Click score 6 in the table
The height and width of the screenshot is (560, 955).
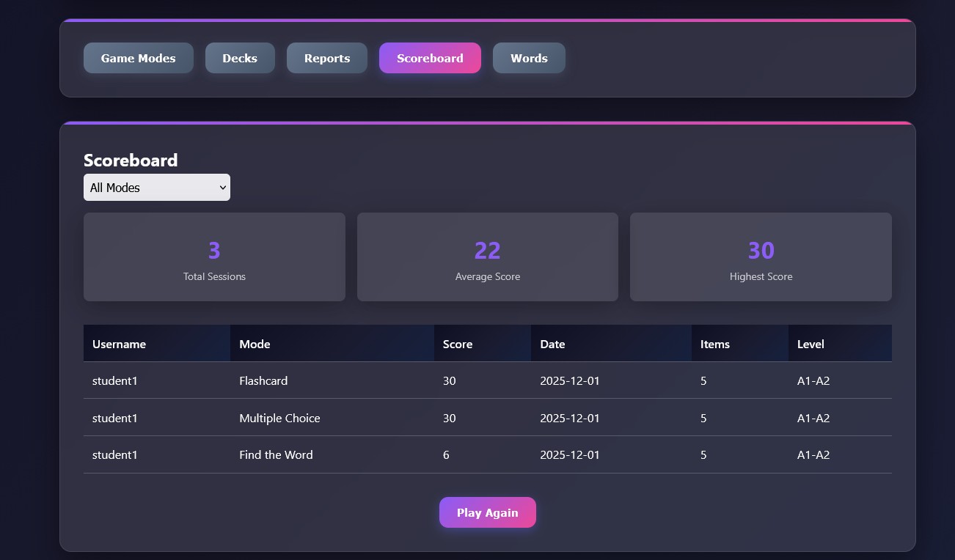tap(446, 454)
